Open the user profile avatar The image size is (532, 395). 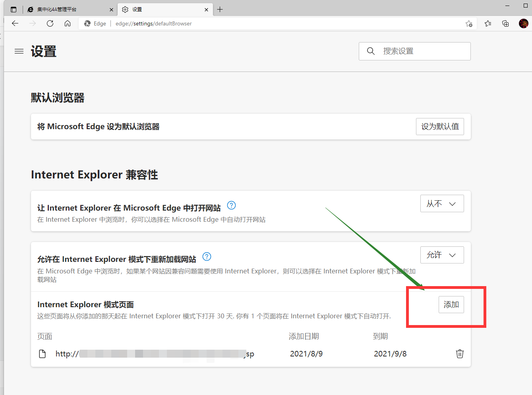click(x=523, y=23)
